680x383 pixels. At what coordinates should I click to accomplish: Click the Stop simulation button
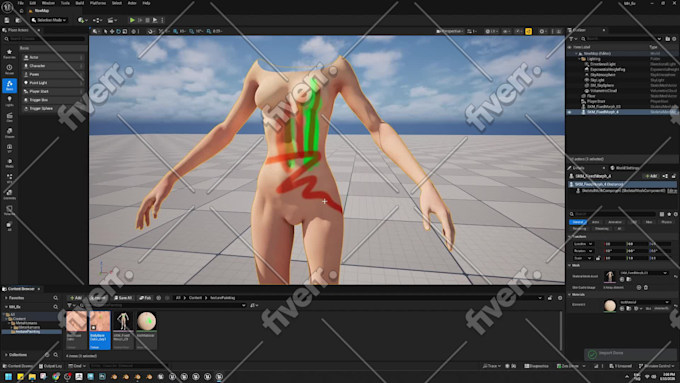pyautogui.click(x=147, y=20)
